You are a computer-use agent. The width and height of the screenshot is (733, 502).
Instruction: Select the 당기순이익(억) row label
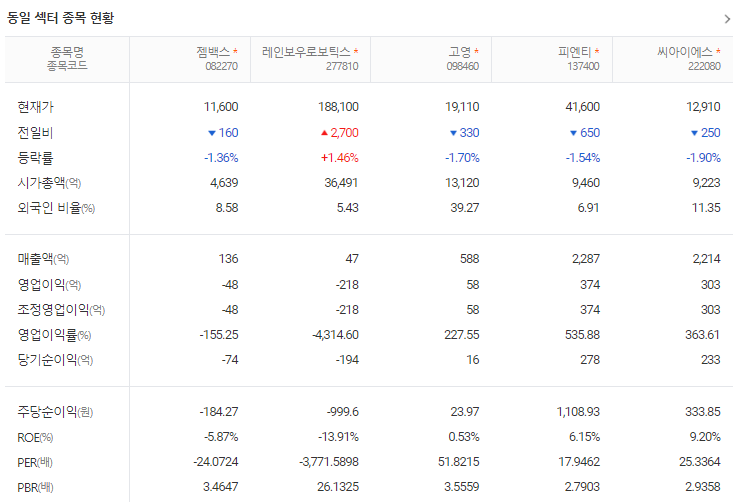click(55, 360)
